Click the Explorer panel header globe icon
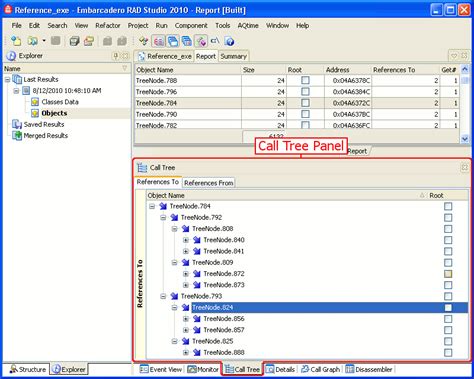This screenshot has height=379, width=474. tap(11, 56)
